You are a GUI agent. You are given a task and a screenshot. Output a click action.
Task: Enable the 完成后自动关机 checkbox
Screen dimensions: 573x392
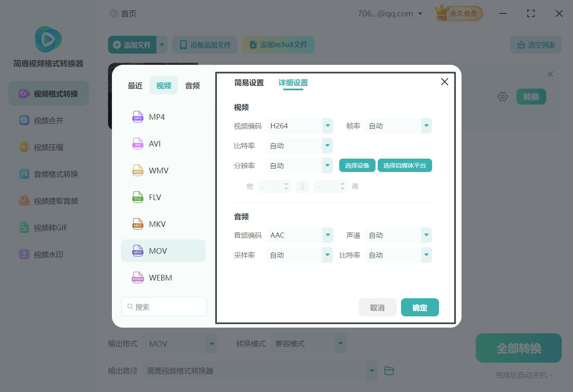point(489,375)
